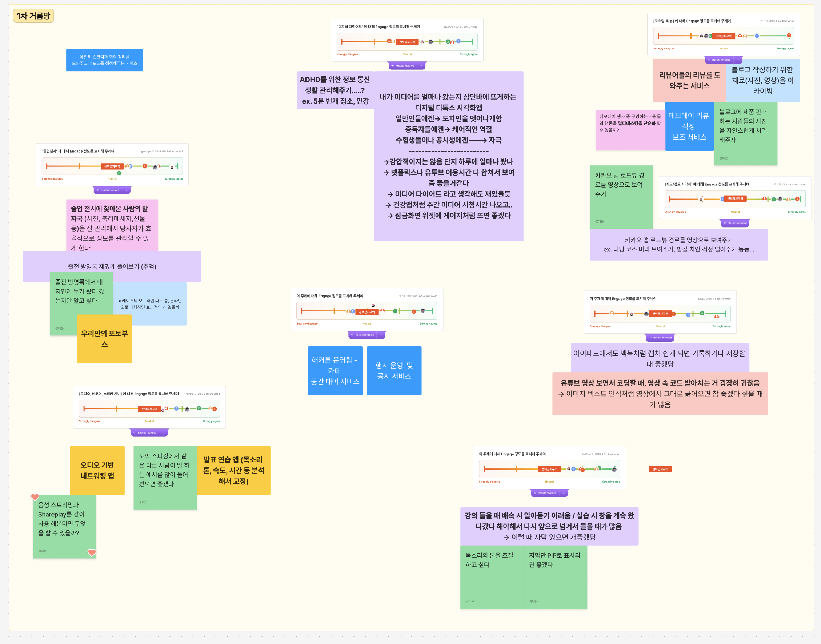Click the standalone red 선택금지구역 label outside the polls
Screen dimensions: 821x644
pyautogui.click(x=660, y=469)
